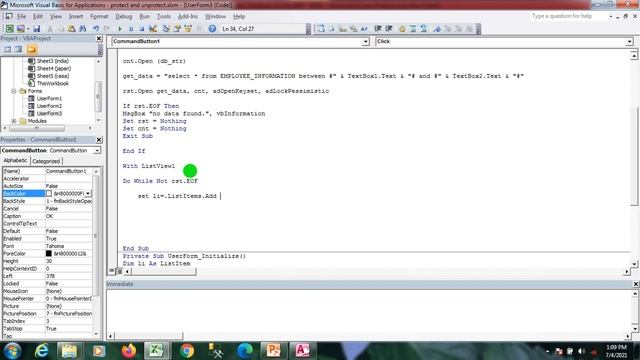Click View Object icon in Project pane

click(18, 49)
